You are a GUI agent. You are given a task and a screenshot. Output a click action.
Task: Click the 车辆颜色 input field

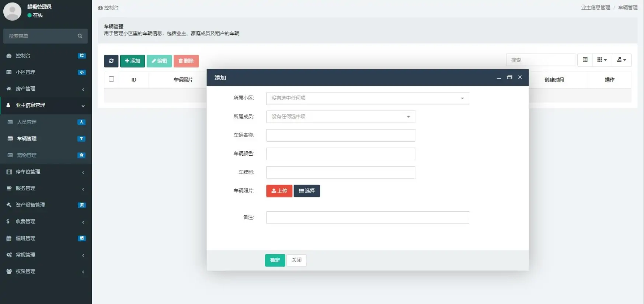pyautogui.click(x=341, y=154)
